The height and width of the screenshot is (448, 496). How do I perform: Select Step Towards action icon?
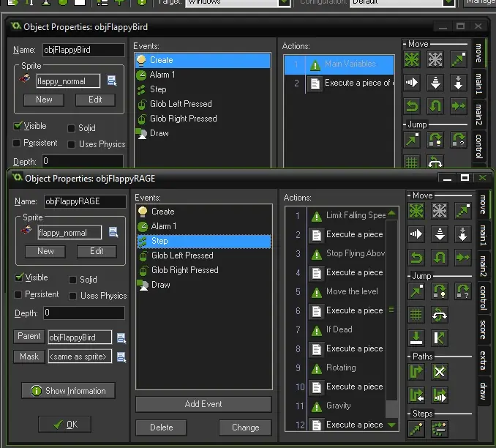tap(416, 429)
